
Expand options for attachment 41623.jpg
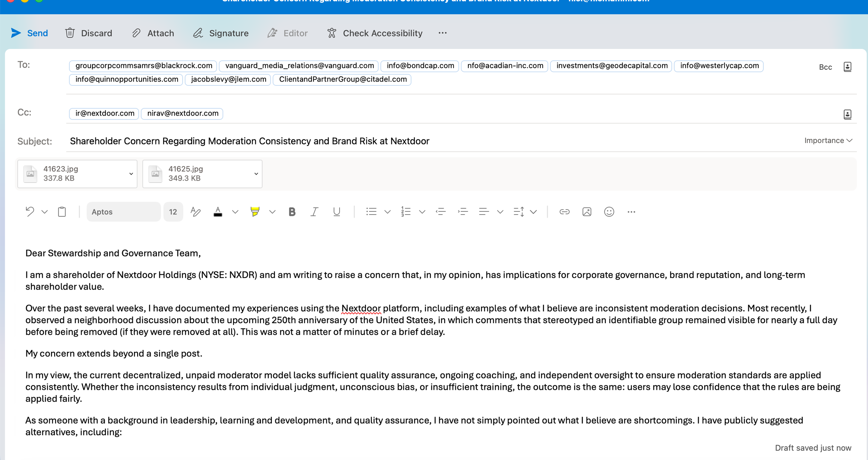131,174
